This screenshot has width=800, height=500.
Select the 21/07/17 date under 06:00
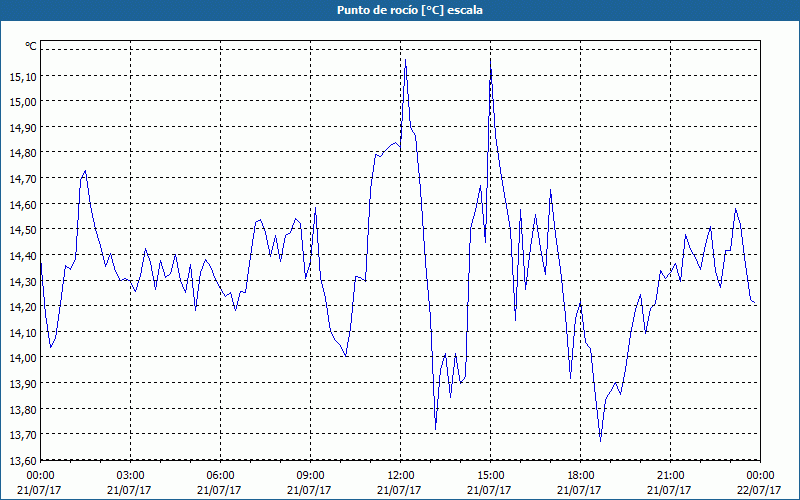tap(219, 490)
